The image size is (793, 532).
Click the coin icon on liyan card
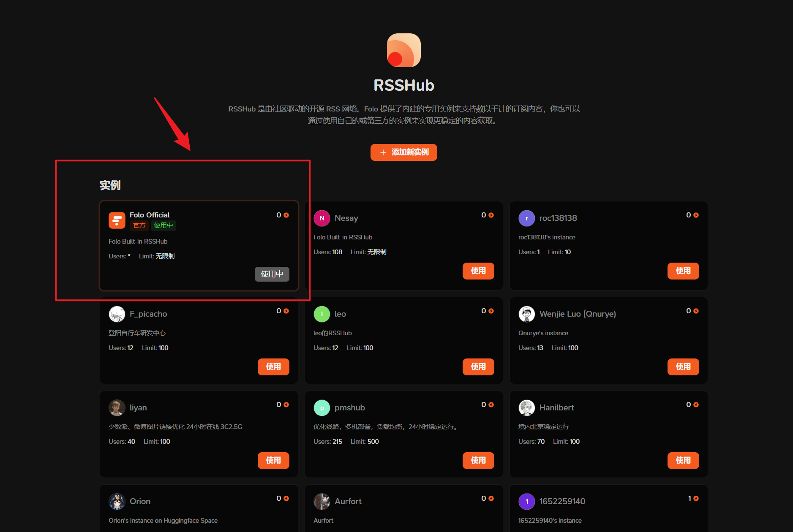pyautogui.click(x=286, y=405)
